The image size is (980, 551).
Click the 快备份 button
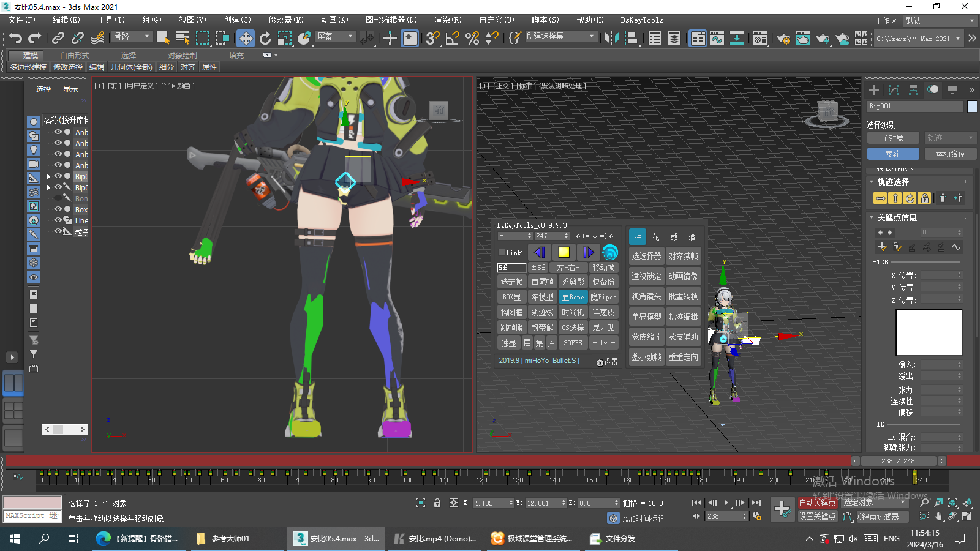pos(603,282)
